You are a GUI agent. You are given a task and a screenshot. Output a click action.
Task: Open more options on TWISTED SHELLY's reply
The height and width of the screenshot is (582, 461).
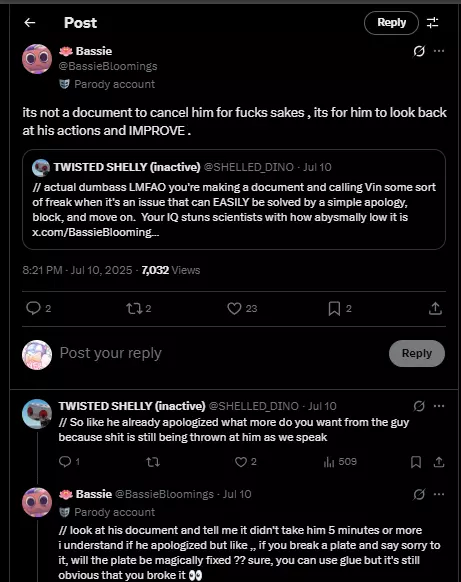(x=439, y=406)
